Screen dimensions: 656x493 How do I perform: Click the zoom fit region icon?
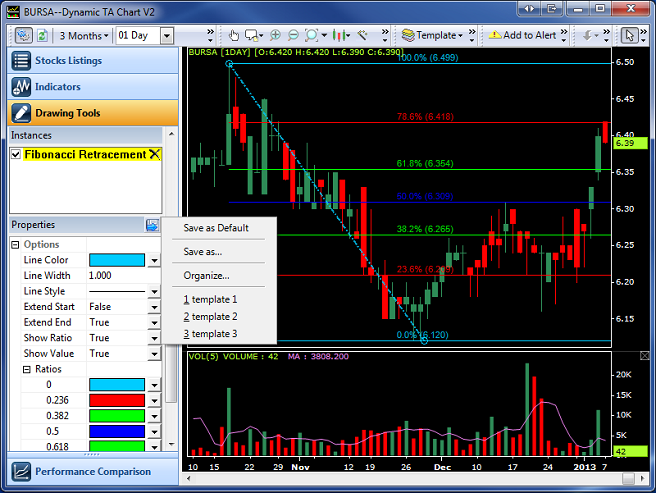[312, 35]
